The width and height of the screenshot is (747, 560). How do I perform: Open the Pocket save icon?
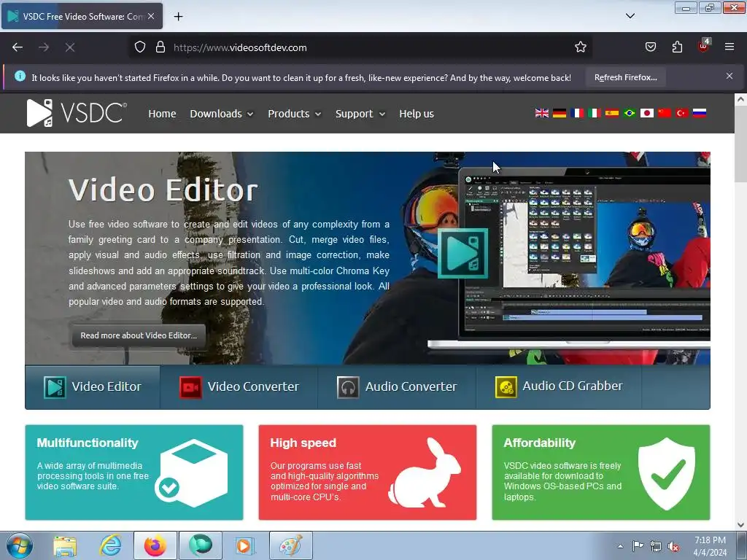coord(650,47)
